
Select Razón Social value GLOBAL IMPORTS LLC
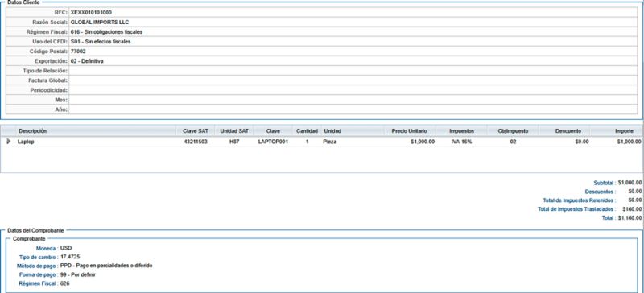coord(100,23)
